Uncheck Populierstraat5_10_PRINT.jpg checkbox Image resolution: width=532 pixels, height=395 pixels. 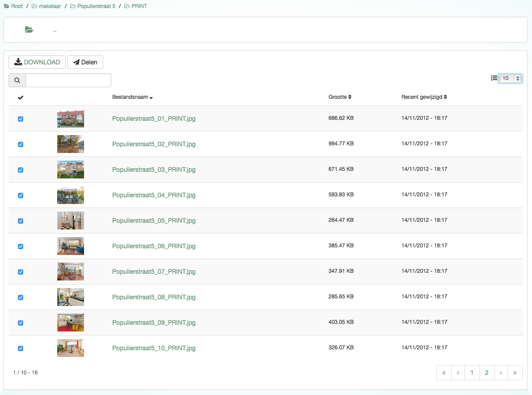coord(20,348)
